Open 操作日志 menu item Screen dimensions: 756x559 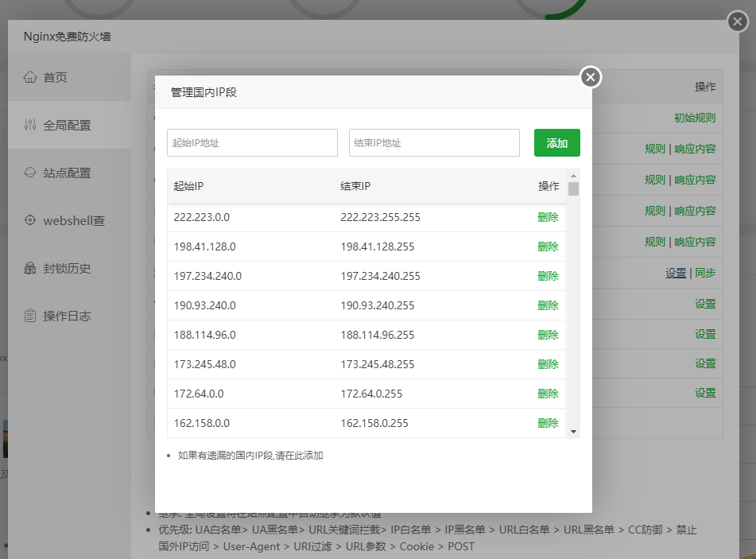(69, 316)
